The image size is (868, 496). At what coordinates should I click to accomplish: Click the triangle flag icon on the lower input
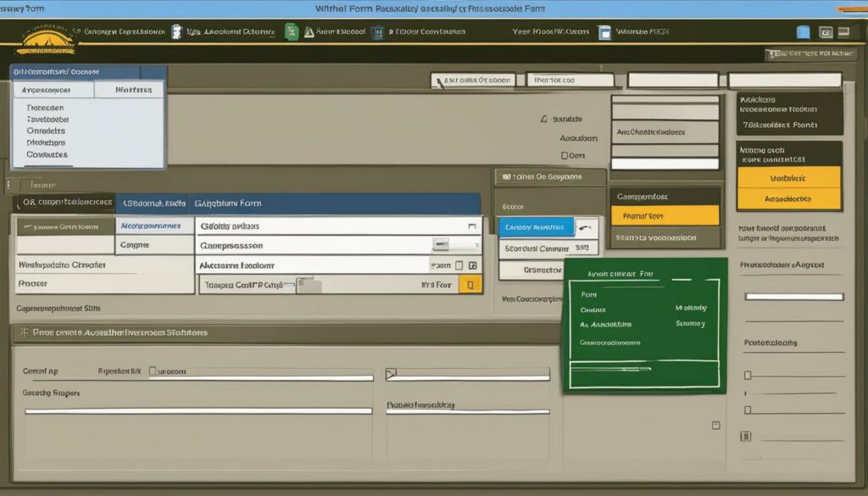click(391, 374)
